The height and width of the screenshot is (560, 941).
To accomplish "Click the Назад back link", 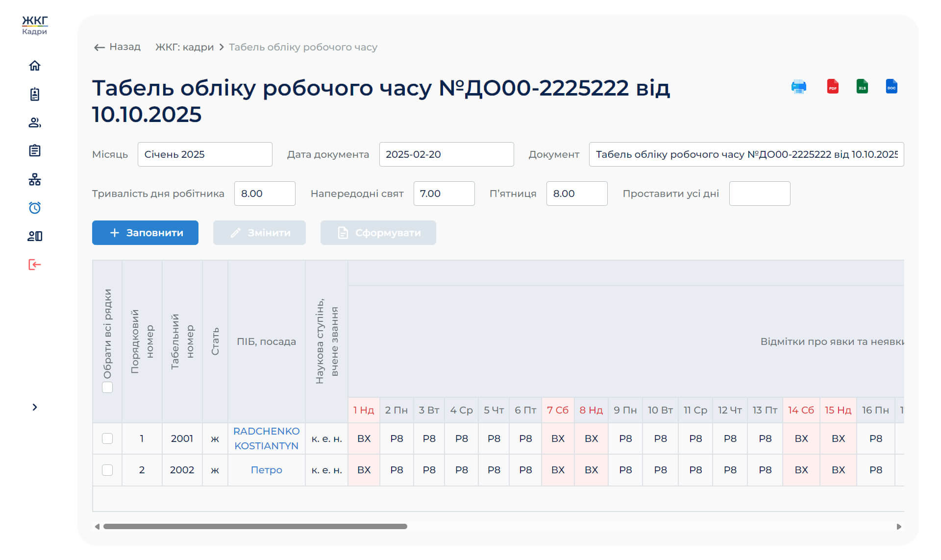I will tap(117, 47).
